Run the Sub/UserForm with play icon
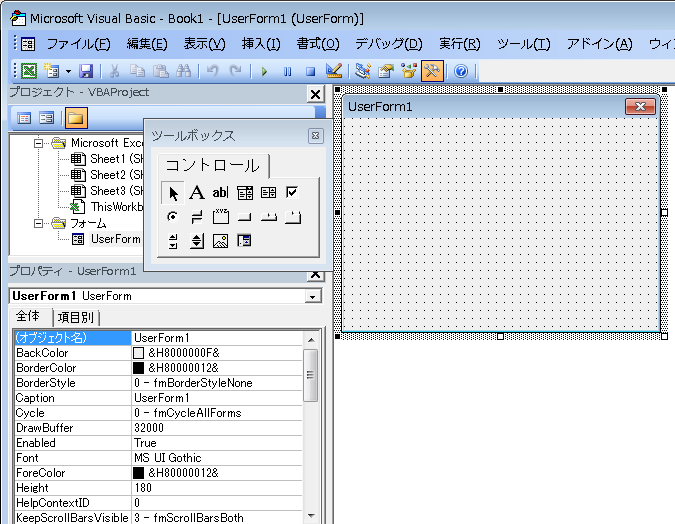The width and height of the screenshot is (675, 524). pos(264,71)
